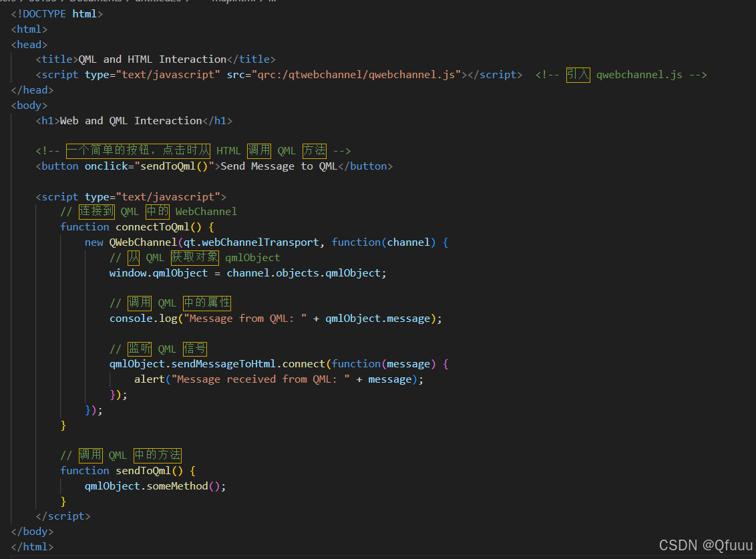Click the comment mentioning 'WebChannel'
This screenshot has height=559, width=756.
point(148,212)
